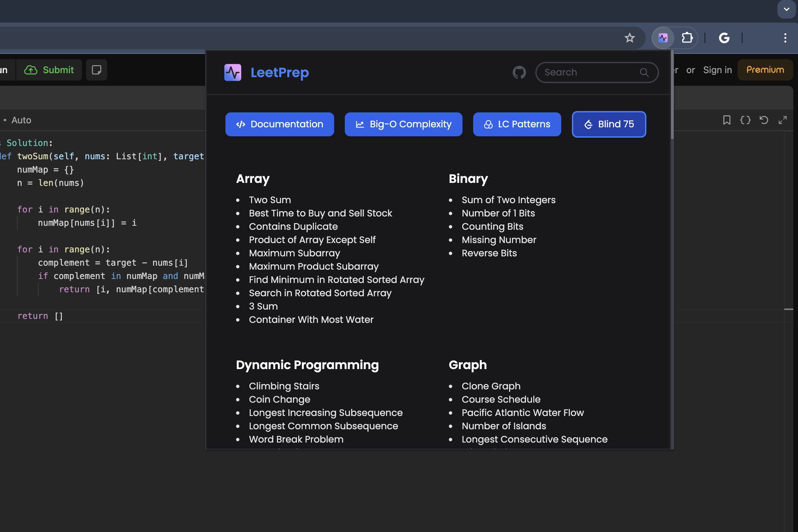The image size is (798, 532).
Task: Open the Reverse Bits problem
Action: point(489,253)
